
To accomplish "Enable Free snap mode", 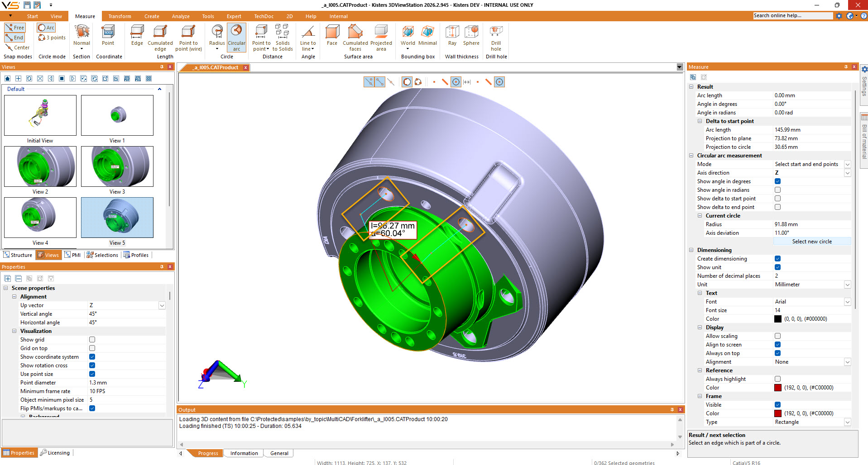I will pyautogui.click(x=15, y=28).
